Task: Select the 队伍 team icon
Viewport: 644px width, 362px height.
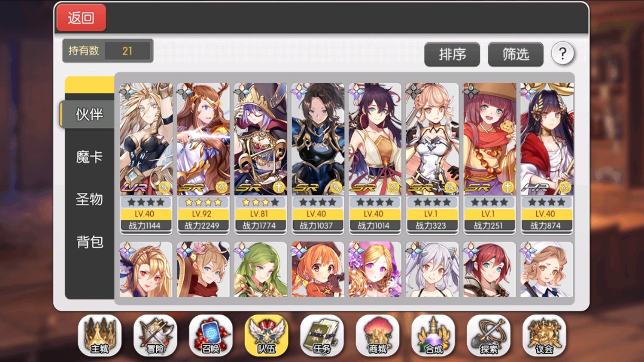Action: tap(266, 336)
